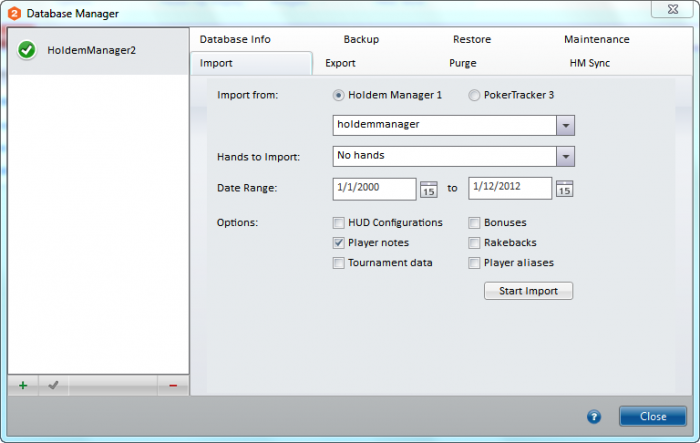700x443 pixels.
Task: Select the PokerTracker 3 radio button
Action: tap(474, 95)
